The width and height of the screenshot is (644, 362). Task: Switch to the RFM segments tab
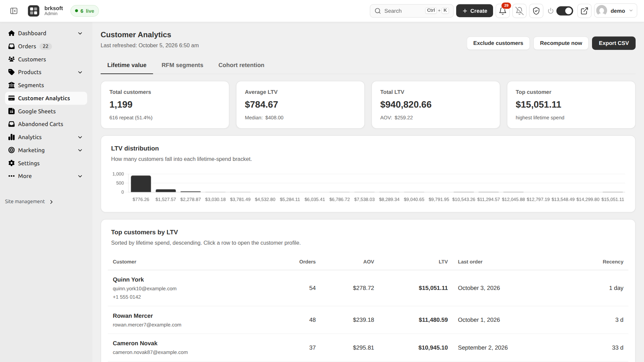tap(182, 65)
